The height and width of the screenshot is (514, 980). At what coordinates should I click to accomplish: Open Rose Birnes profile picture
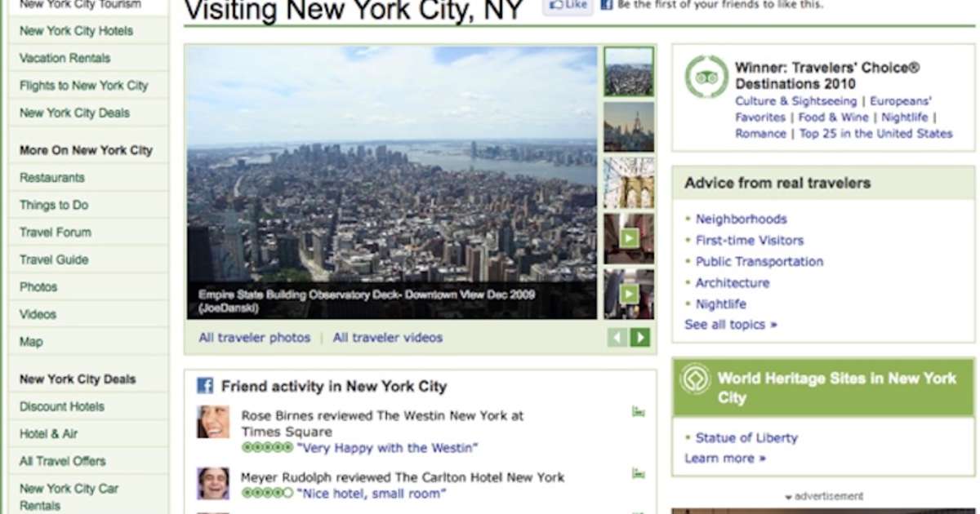click(213, 422)
